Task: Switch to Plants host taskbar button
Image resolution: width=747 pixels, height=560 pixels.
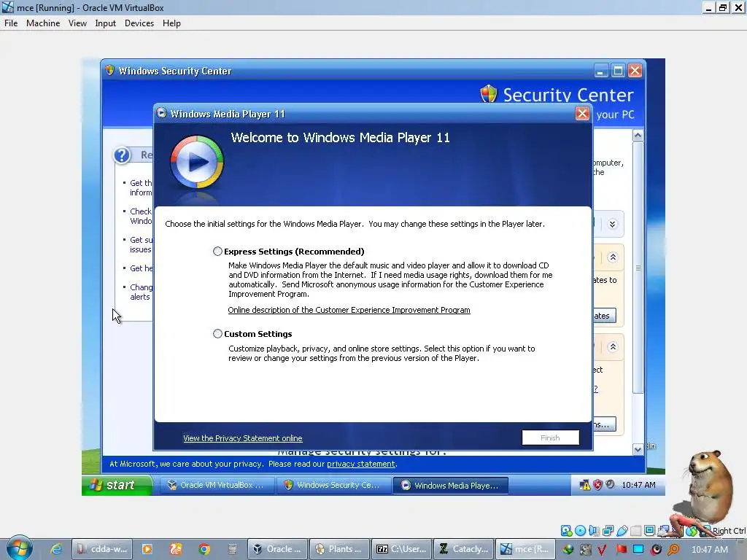Action: 339,549
